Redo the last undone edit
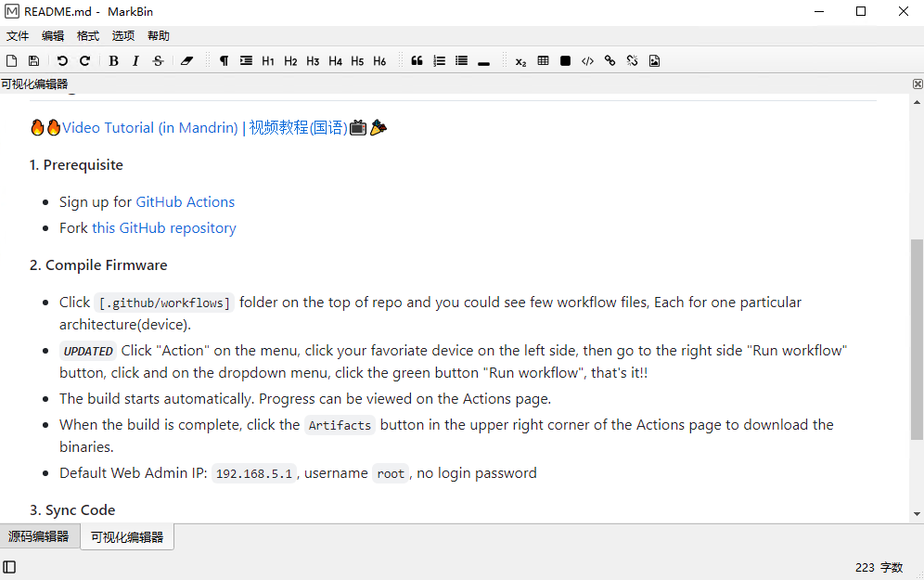This screenshot has height=580, width=924. pos(84,60)
